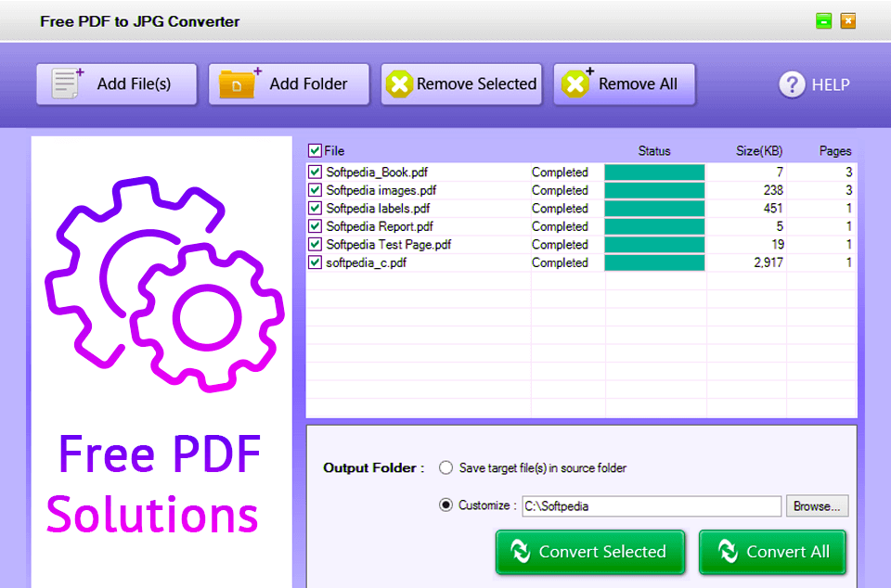Click the Pages column header
Screen dimensions: 891x588
pos(834,150)
